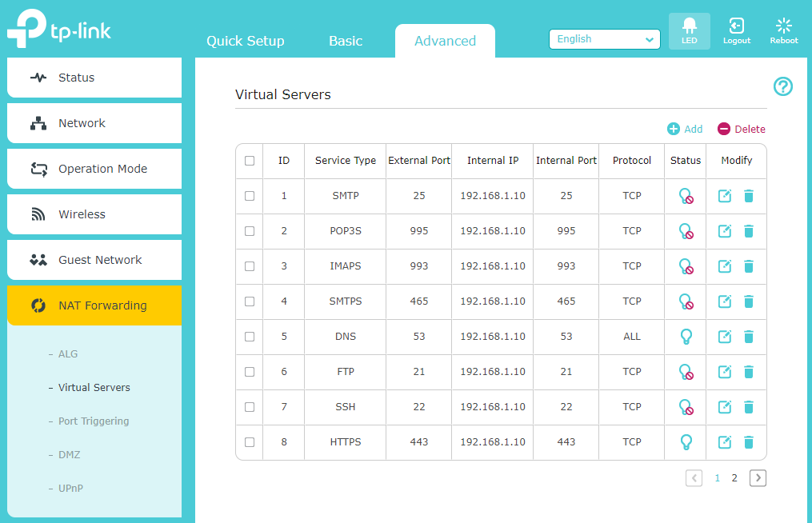
Task: Edit the SMTP virtual server entry
Action: 725,196
